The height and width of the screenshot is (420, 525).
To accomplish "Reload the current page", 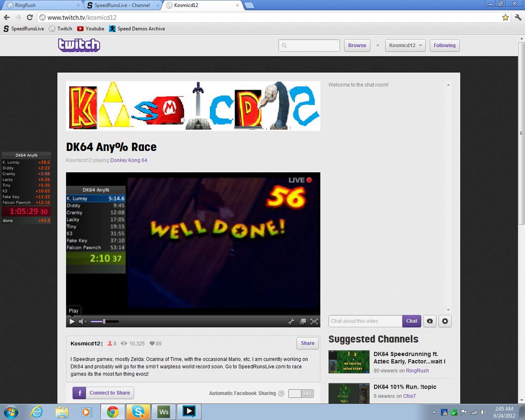I will pyautogui.click(x=30, y=17).
